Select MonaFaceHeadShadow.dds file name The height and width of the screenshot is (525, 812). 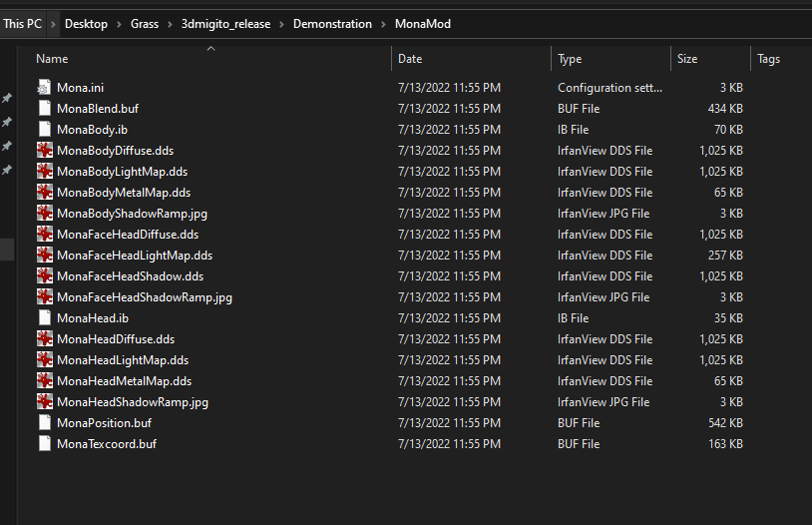click(x=130, y=276)
